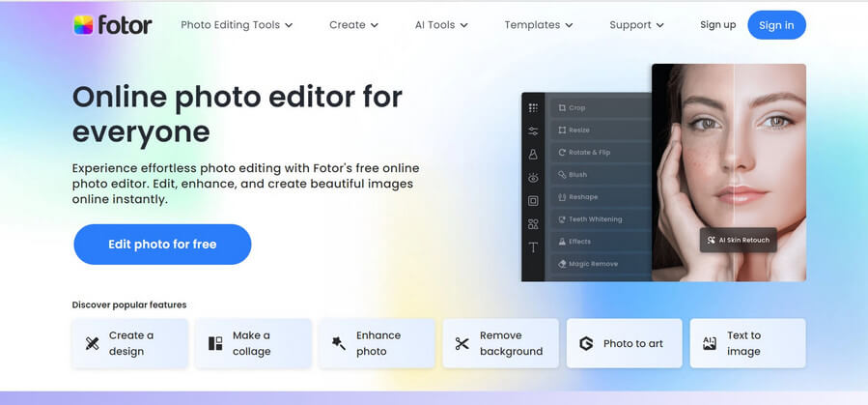Click the eye beauty icon in editor sidebar

coord(533,178)
